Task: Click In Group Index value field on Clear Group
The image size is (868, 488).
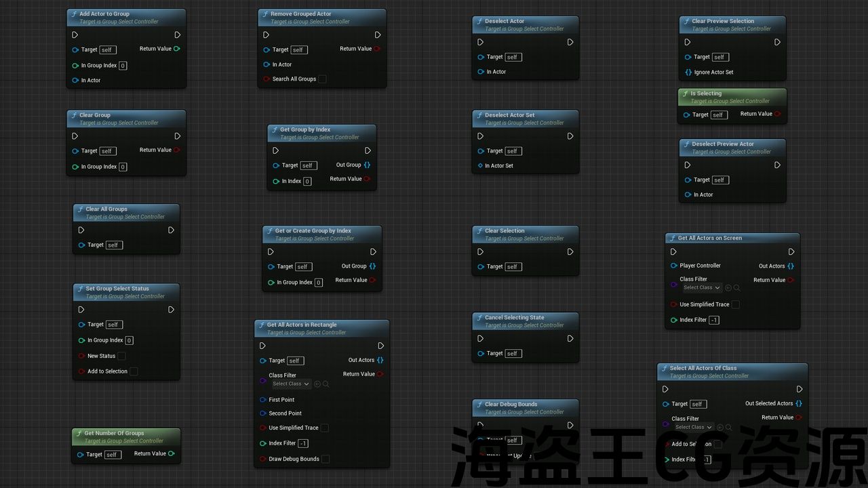Action: pyautogui.click(x=123, y=167)
